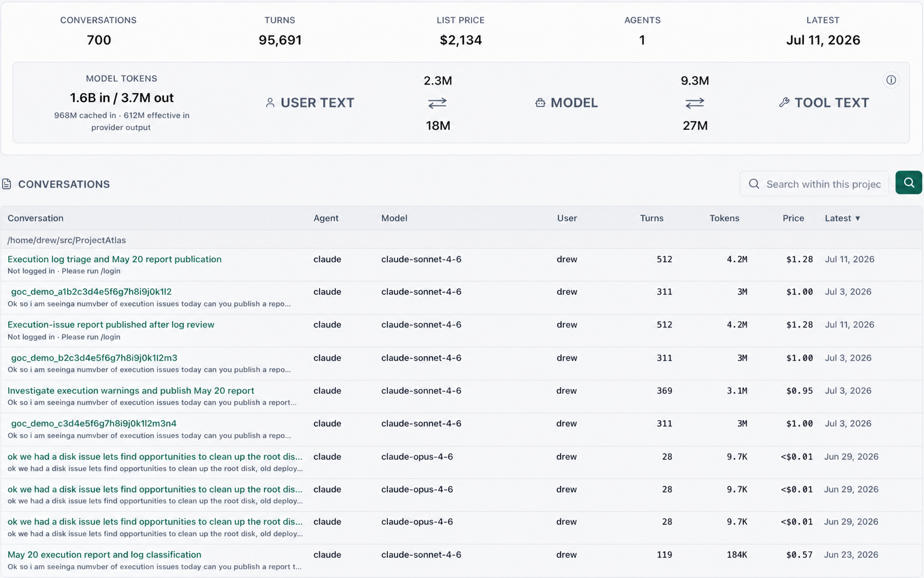Viewport: 924px width, 578px height.
Task: Sort by the Tokens column header
Action: [724, 218]
